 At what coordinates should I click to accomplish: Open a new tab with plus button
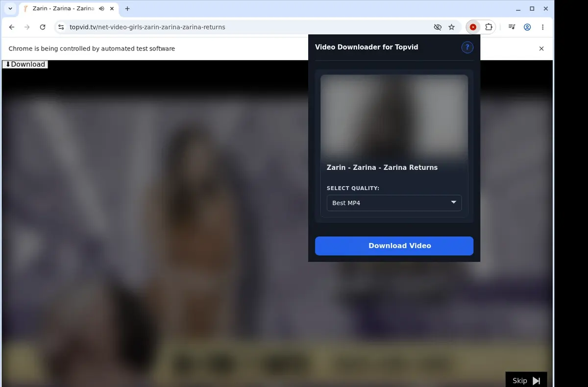[x=127, y=9]
